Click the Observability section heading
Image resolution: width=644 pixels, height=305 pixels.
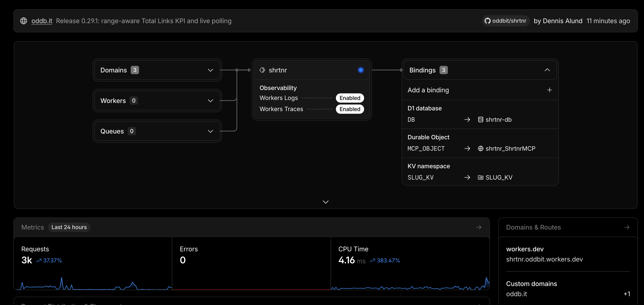point(278,88)
